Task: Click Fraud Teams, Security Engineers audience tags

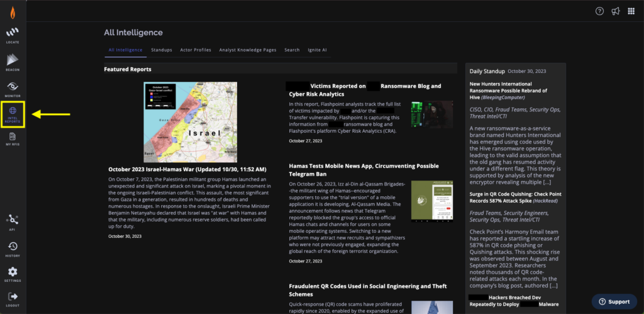Action: point(509,216)
